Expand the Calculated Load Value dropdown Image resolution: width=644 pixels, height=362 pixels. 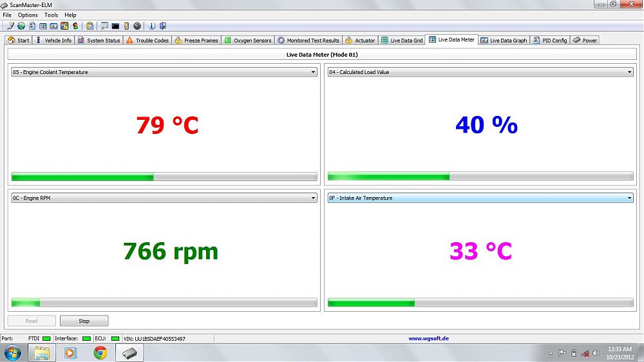click(629, 72)
